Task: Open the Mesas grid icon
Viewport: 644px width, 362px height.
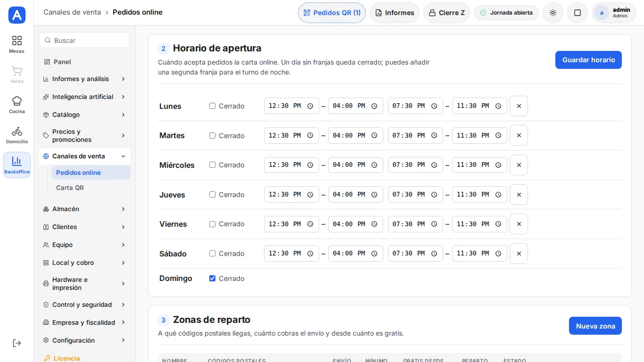Action: [17, 44]
